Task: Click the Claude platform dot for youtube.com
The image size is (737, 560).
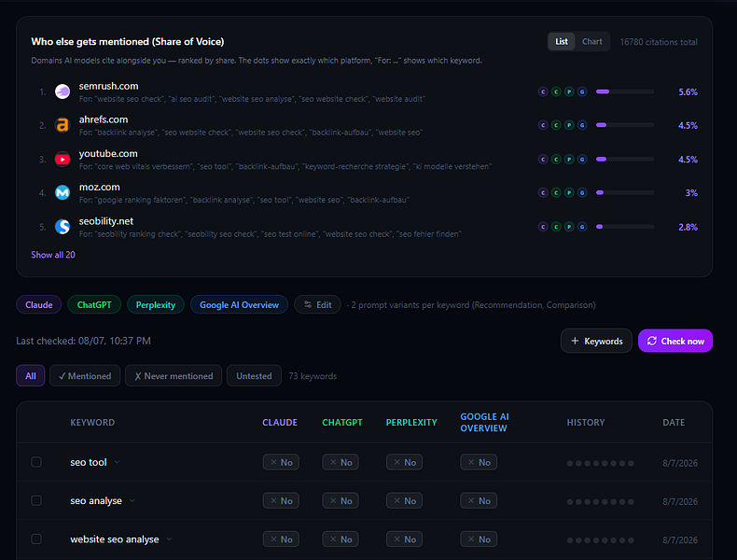Action: click(x=543, y=160)
